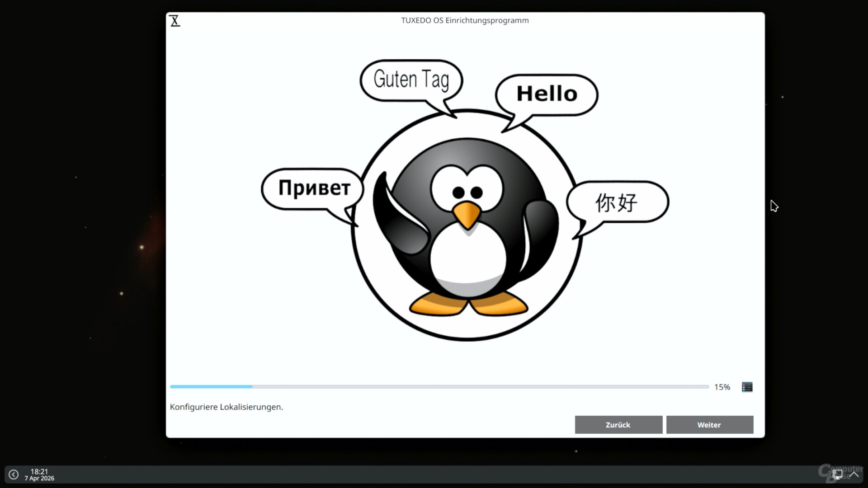
Task: Expand the system tray hidden icons arrow
Action: coord(854,474)
